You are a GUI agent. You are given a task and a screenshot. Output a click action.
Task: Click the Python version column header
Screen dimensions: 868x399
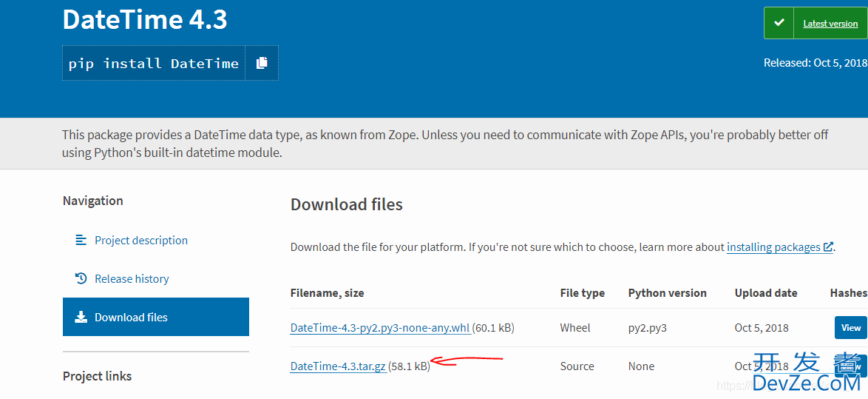pos(668,293)
